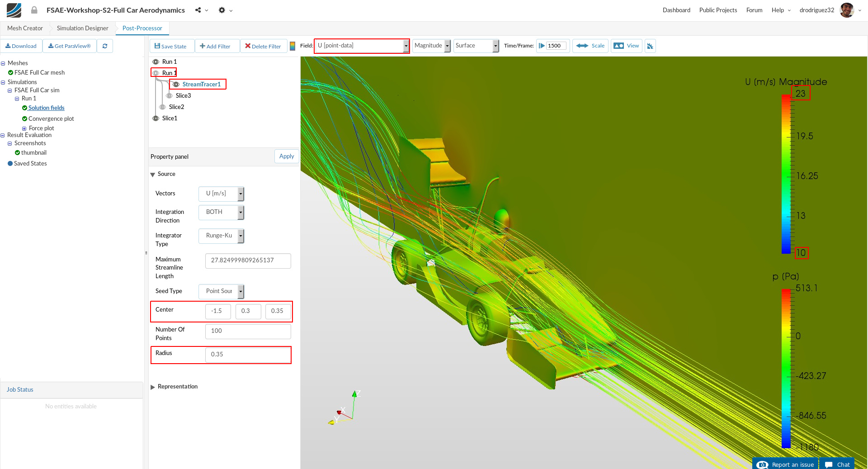Open the settings gear menu

pyautogui.click(x=222, y=10)
